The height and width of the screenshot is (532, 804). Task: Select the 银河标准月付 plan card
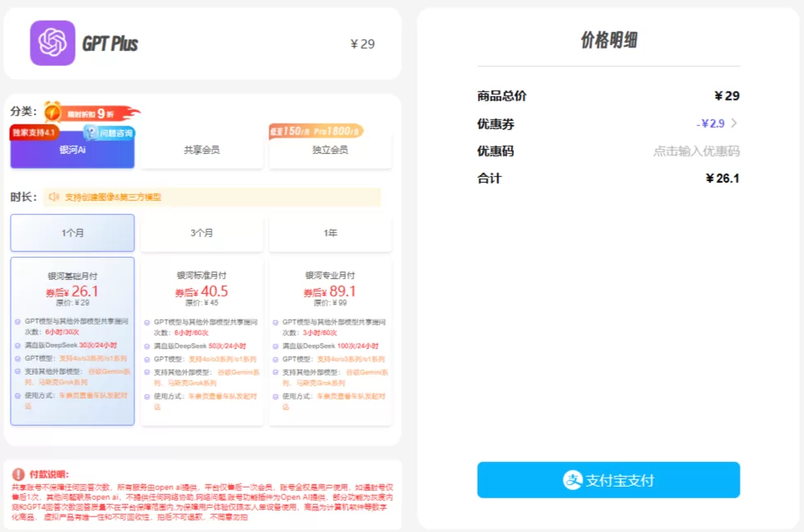tap(202, 341)
